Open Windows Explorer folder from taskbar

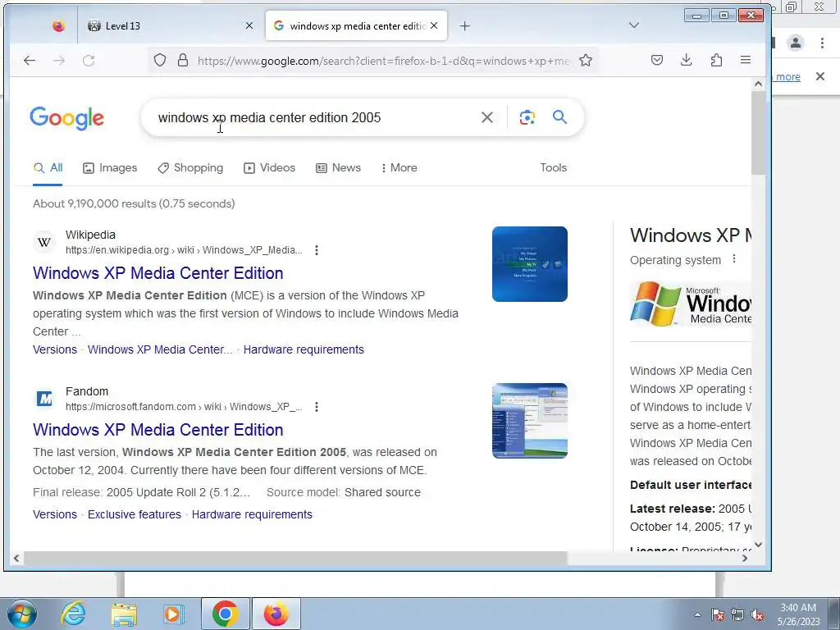click(x=124, y=614)
